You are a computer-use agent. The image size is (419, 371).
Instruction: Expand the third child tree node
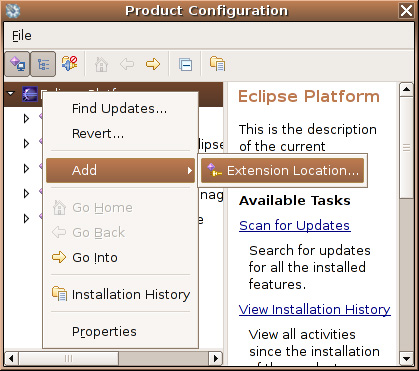pyautogui.click(x=26, y=168)
